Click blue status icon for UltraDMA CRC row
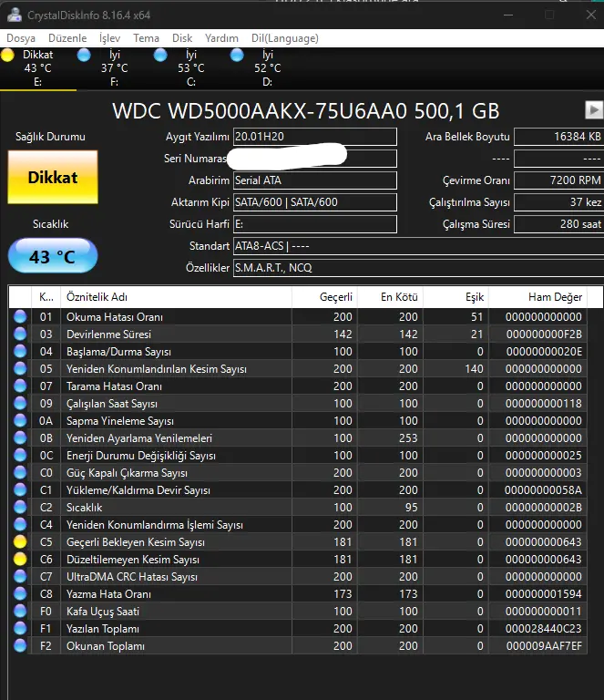Viewport: 604px width, 700px height. pos(20,576)
